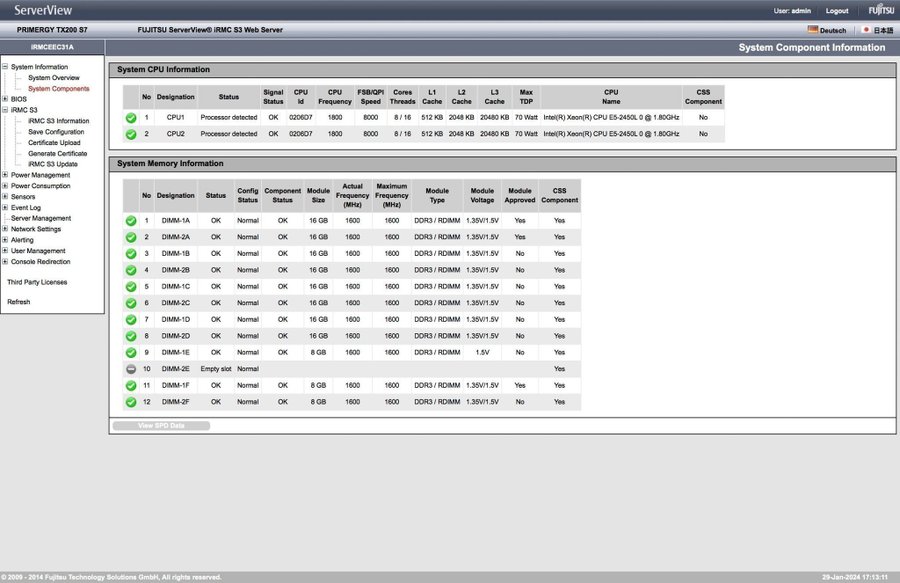Click the Logout link

(x=837, y=10)
